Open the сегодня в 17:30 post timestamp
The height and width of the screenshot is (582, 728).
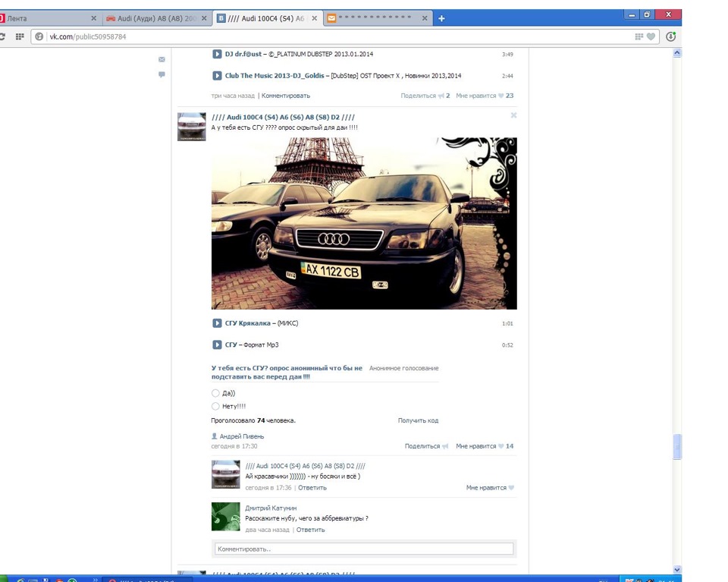click(x=234, y=446)
